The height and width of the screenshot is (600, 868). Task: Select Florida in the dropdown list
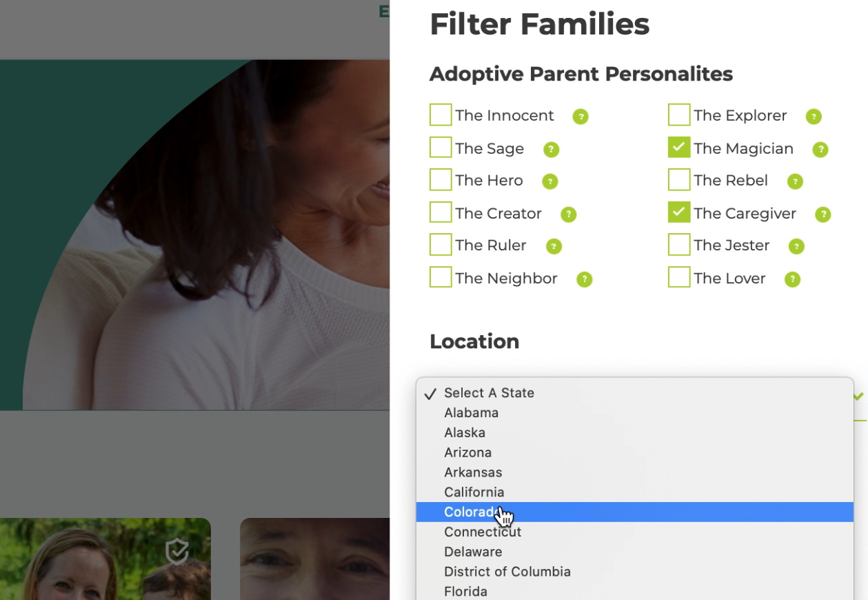[x=466, y=592]
